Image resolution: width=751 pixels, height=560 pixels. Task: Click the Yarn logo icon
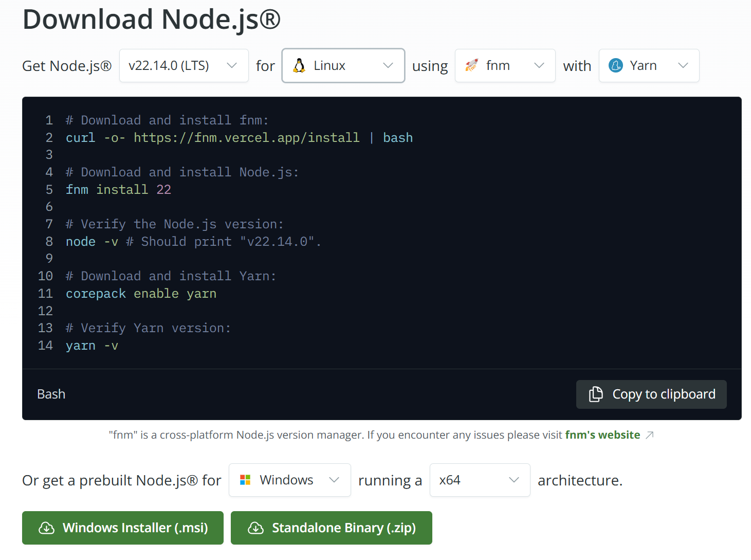click(616, 65)
